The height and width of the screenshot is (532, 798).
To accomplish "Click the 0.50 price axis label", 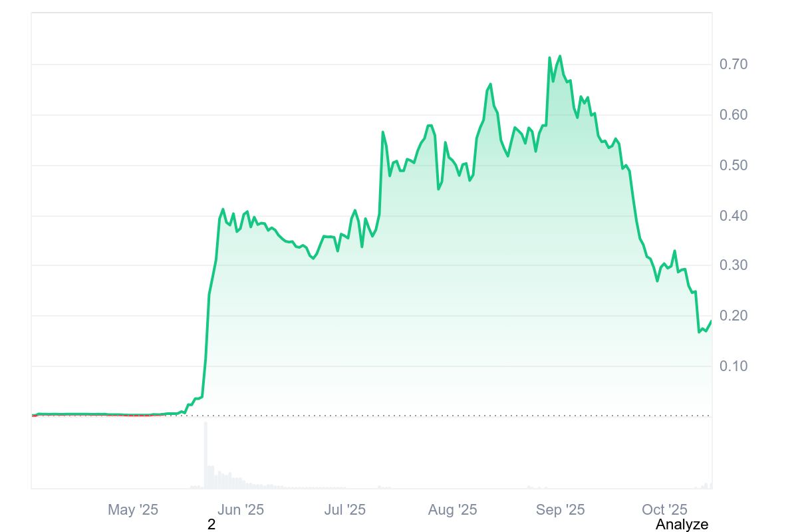I will coord(733,166).
